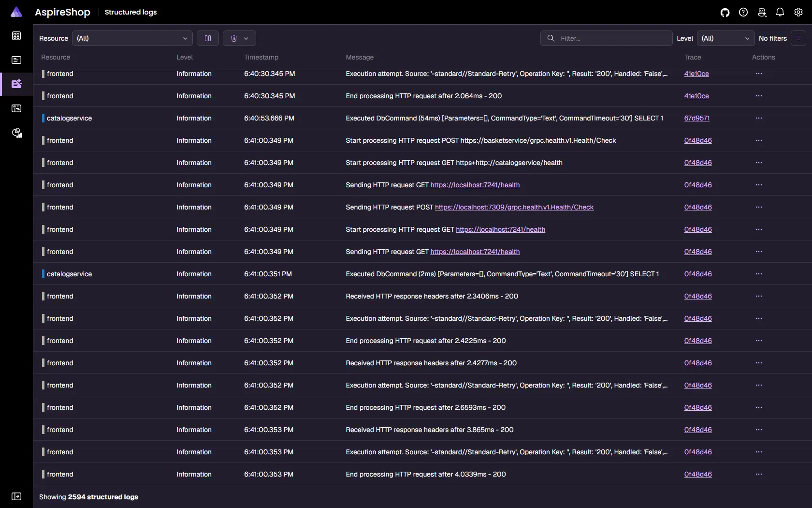Open actions menu for End processing 2.064ms row

point(759,96)
